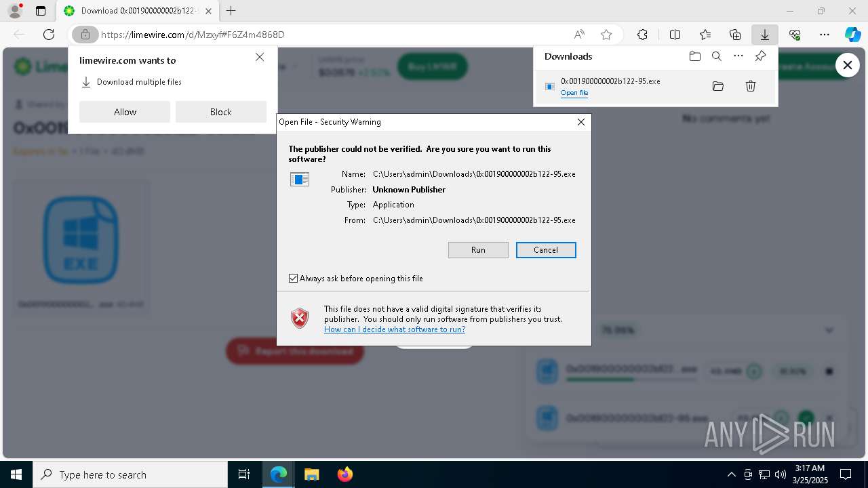
Task: Close the round X overlay button on page
Action: [x=848, y=65]
